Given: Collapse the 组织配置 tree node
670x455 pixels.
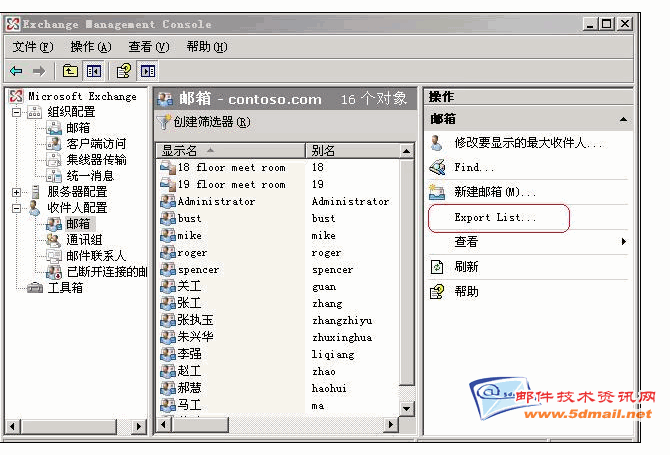Looking at the screenshot, I should (17, 113).
